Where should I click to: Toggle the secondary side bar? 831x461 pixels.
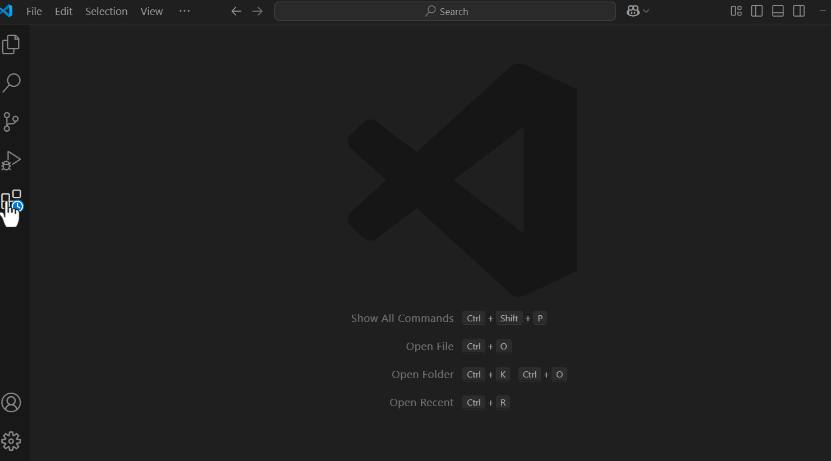pyautogui.click(x=799, y=11)
